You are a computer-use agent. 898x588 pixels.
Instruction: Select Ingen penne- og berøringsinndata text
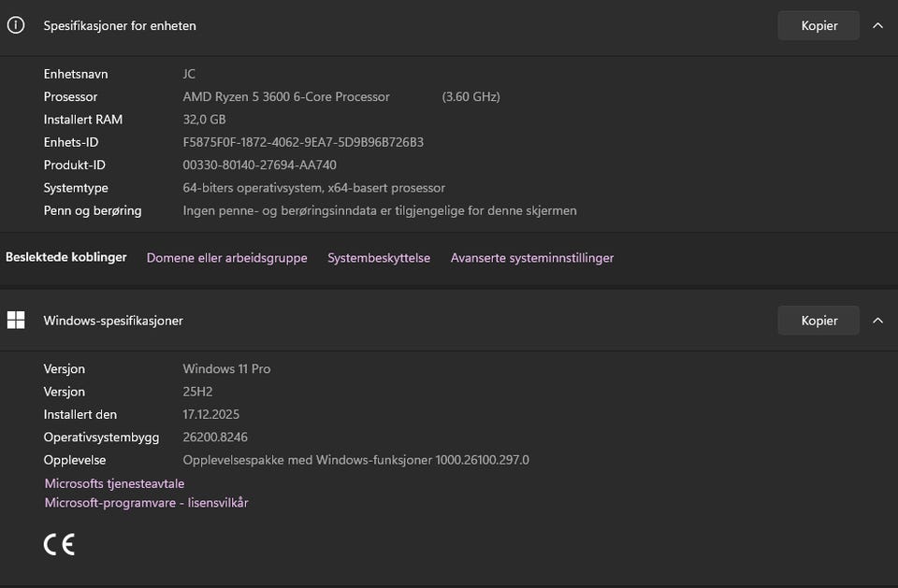380,210
